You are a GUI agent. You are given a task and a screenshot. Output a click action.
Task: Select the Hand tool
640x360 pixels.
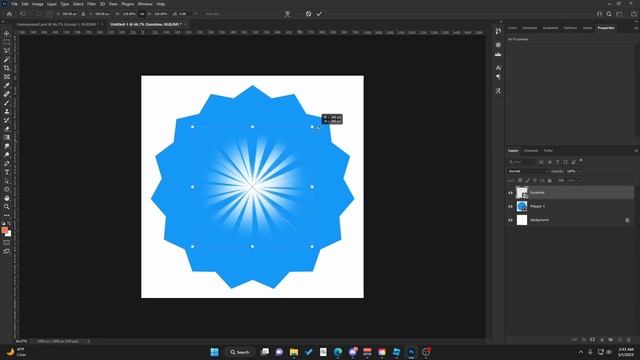[7, 198]
